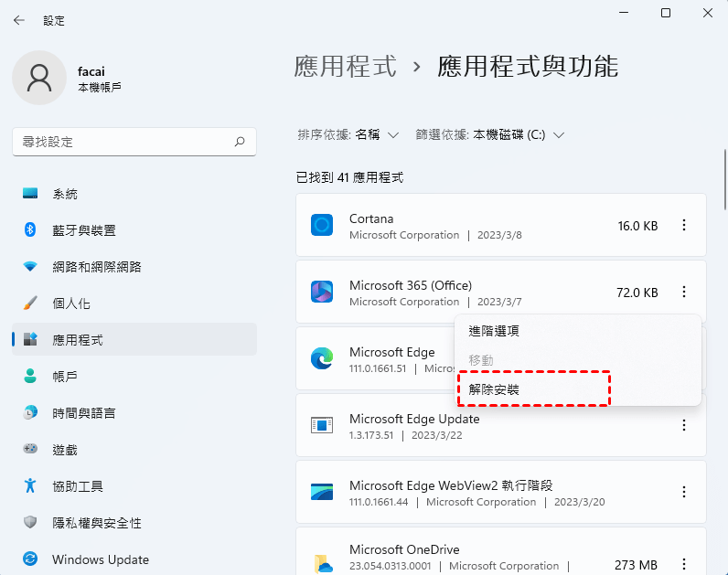Open more options for Microsoft Edge Update
The image size is (728, 575).
[x=683, y=425]
